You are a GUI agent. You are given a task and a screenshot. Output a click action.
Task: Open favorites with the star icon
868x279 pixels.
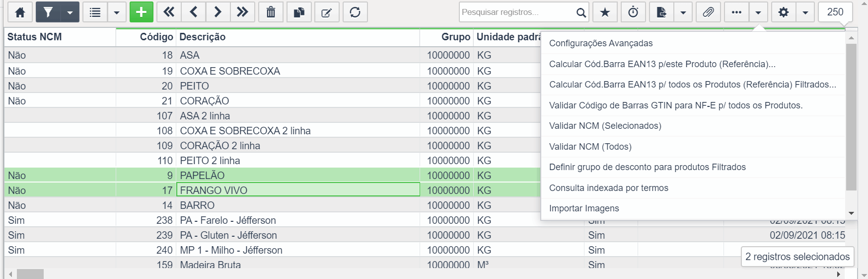[x=605, y=12]
